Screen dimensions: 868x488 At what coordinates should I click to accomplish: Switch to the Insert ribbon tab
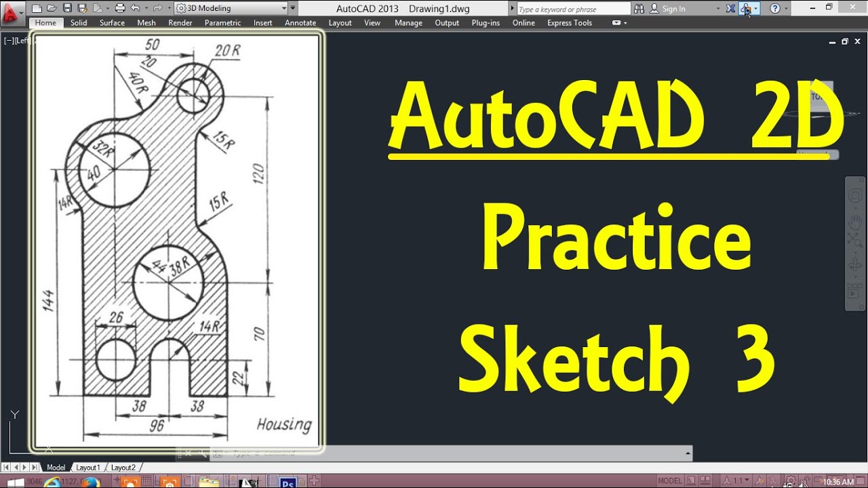coord(263,22)
